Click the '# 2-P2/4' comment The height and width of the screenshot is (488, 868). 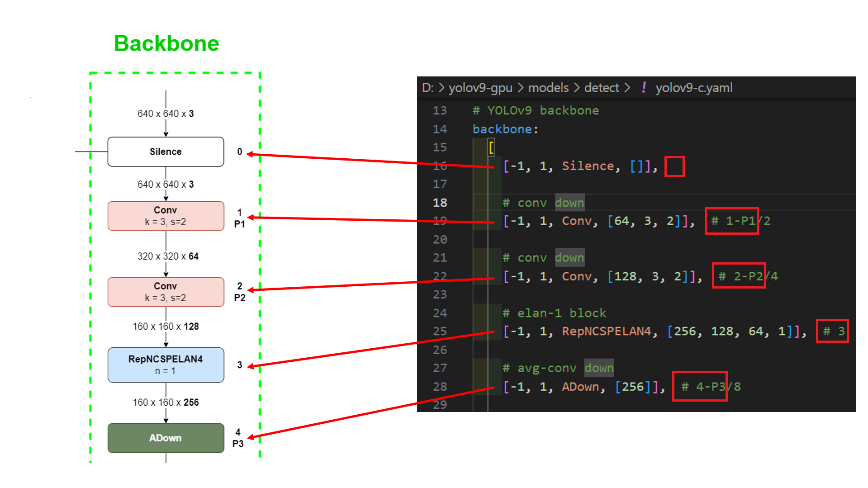tap(748, 276)
